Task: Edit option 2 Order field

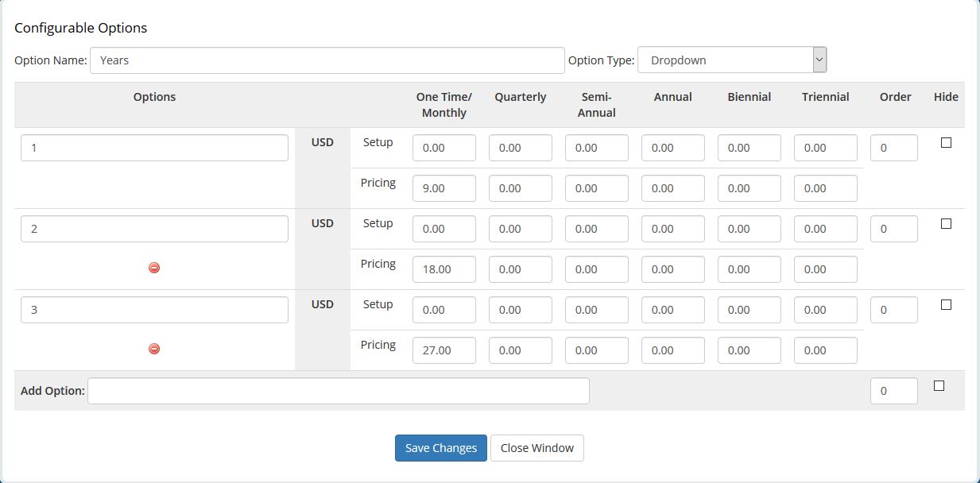Action: click(894, 229)
